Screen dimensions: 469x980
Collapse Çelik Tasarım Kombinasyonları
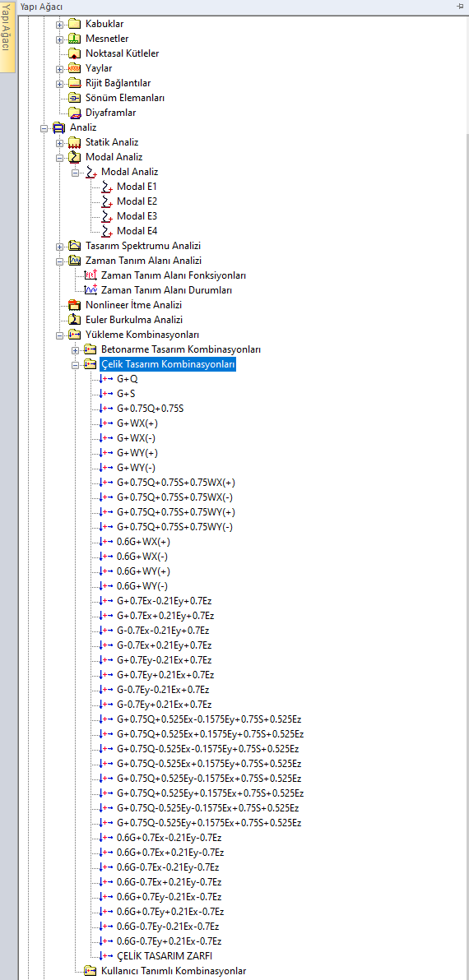76,364
